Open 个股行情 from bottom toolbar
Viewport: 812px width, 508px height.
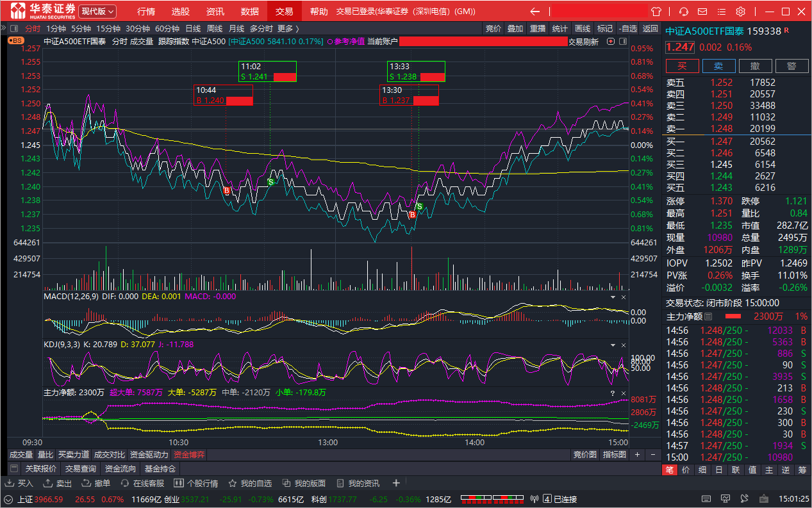pos(196,483)
